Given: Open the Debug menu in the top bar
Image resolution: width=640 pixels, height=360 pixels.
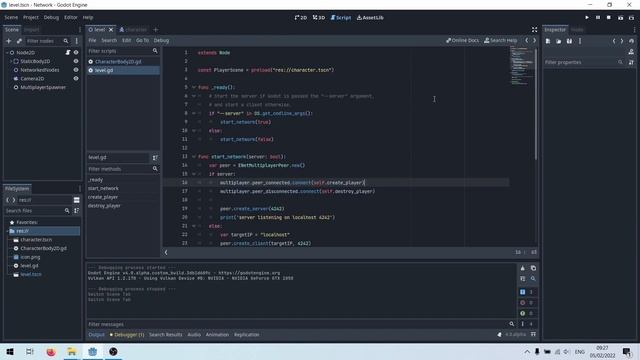Looking at the screenshot, I should pyautogui.click(x=51, y=18).
